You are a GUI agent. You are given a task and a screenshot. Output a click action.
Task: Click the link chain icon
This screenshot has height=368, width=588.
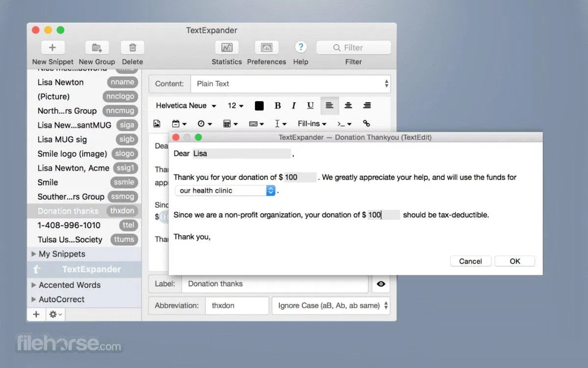pos(367,124)
